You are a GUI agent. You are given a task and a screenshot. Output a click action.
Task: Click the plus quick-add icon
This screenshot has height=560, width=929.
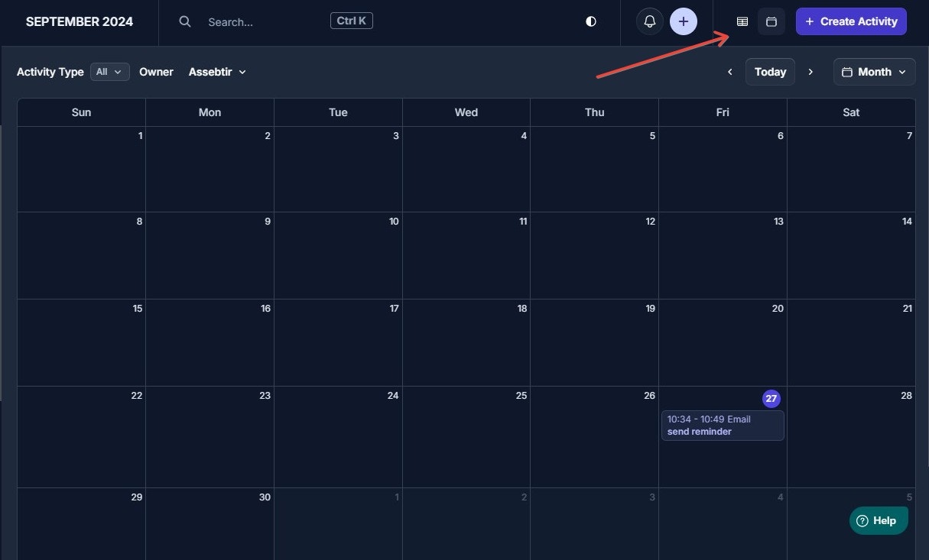coord(683,21)
